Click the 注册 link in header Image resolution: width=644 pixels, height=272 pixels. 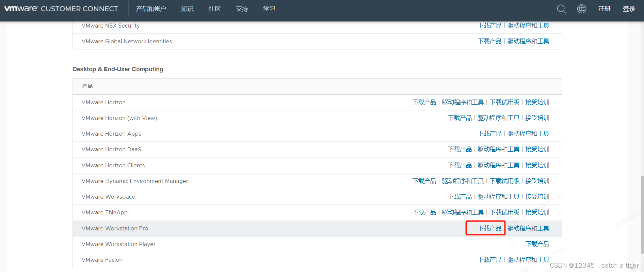click(x=605, y=9)
